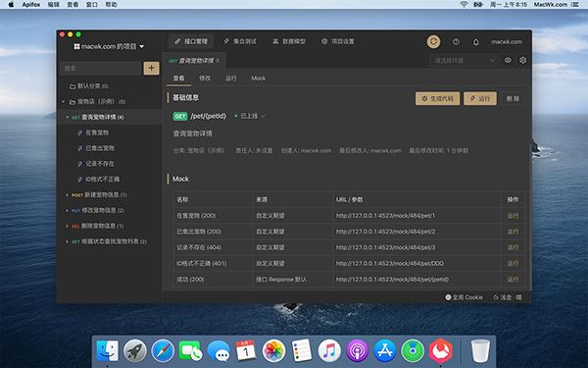Image resolution: width=588 pixels, height=368 pixels.
Task: Open FaceTime in the dock
Action: pos(190,350)
